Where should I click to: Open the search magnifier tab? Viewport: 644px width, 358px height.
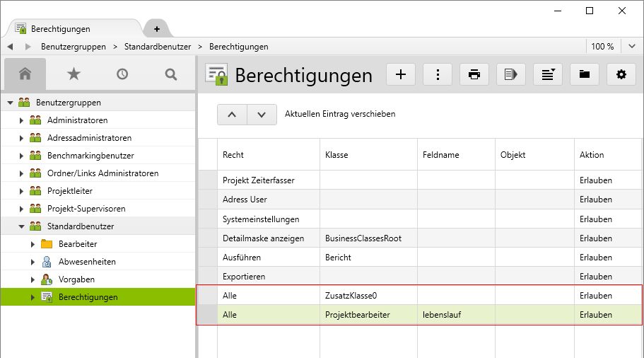click(x=170, y=74)
